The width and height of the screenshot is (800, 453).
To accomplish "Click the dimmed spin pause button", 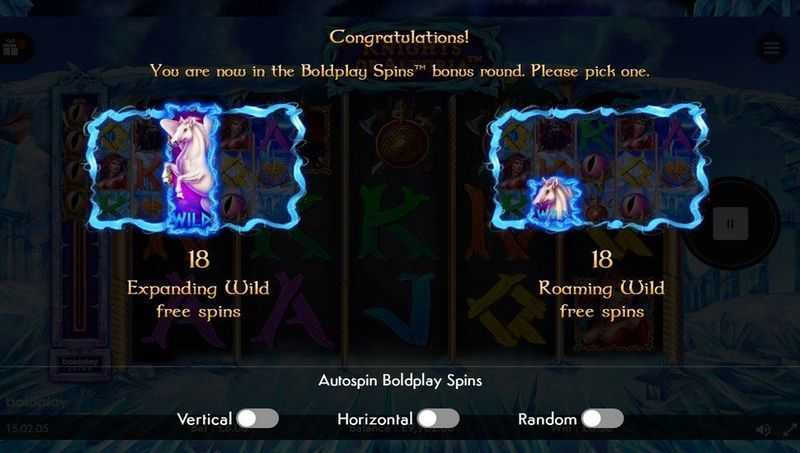I will [731, 223].
